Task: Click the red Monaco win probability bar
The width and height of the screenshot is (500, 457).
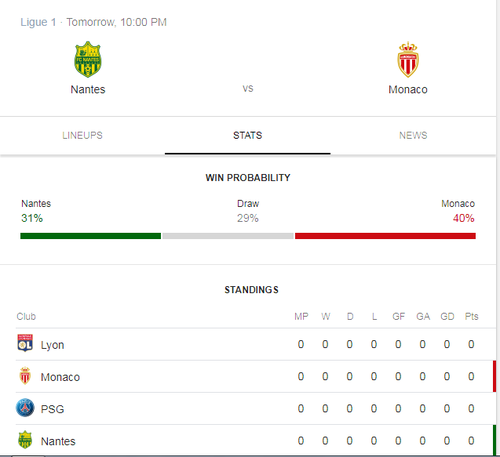Action: pyautogui.click(x=385, y=236)
